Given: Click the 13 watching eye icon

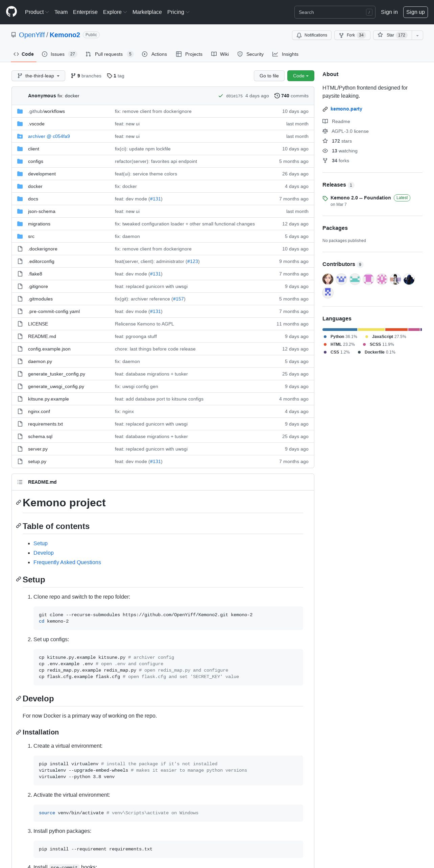Looking at the screenshot, I should (x=325, y=151).
